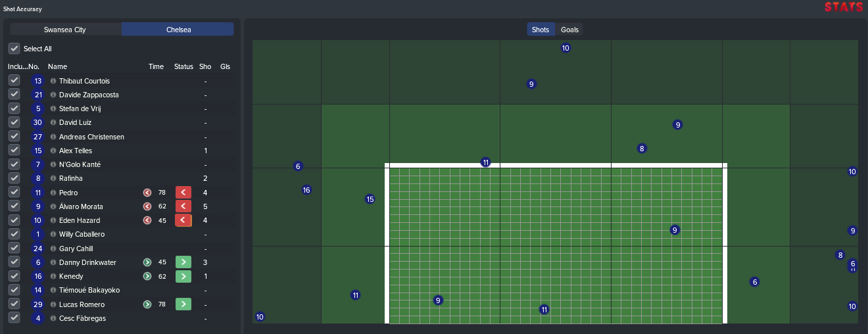Open info icon for Lucas Romero
868x334 pixels.
point(53,304)
